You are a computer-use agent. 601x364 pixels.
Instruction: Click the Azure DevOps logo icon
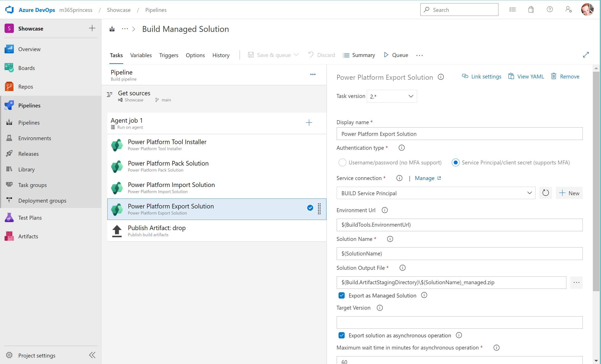click(x=10, y=10)
